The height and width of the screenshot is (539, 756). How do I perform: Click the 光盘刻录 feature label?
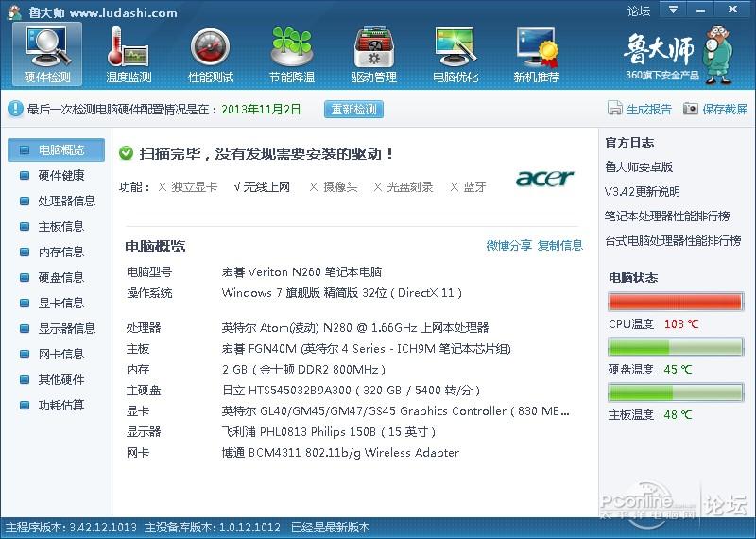[410, 186]
